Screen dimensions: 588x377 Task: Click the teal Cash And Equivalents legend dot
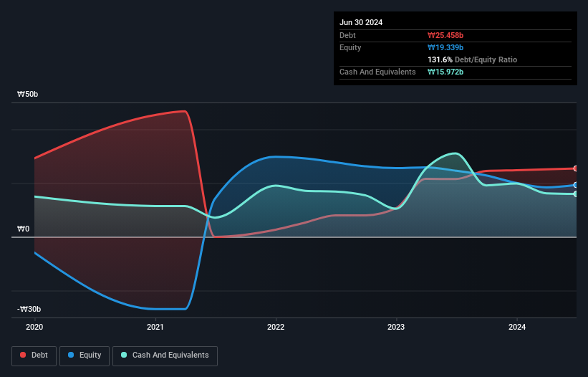point(124,355)
